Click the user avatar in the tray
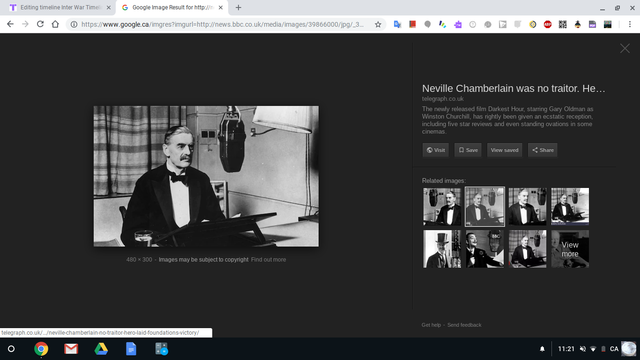Image resolution: width=640 pixels, height=360 pixels. [x=629, y=349]
